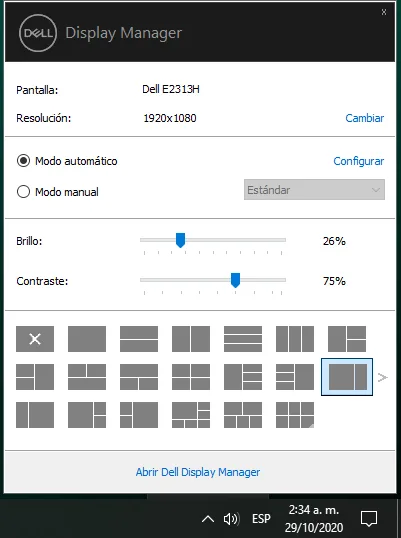Pick layout with three left panes and right column
401x538 pixels.
click(x=295, y=377)
